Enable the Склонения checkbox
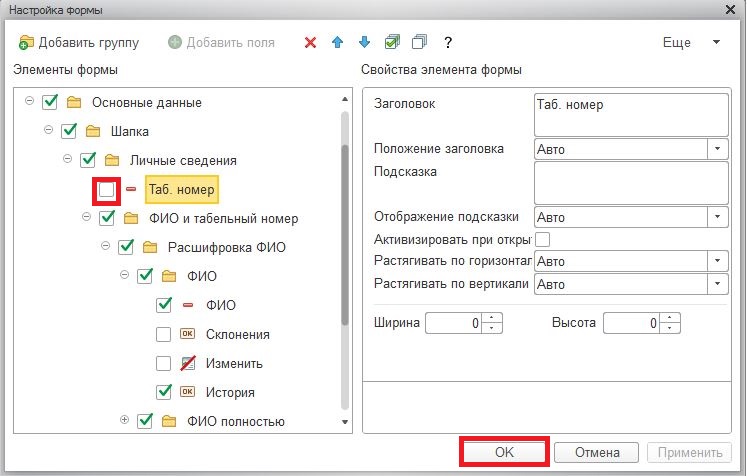The height and width of the screenshot is (476, 747). point(163,334)
